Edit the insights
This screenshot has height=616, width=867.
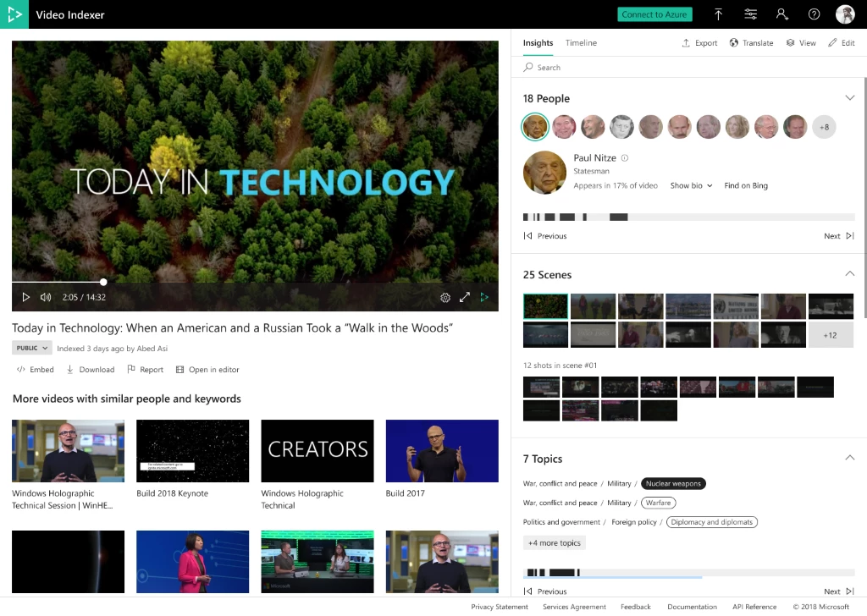coord(842,43)
